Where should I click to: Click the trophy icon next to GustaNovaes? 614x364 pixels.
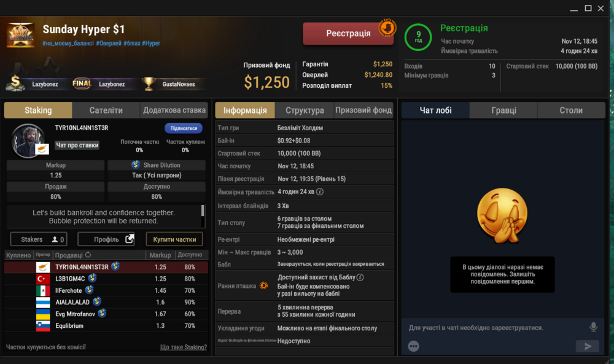(x=149, y=83)
